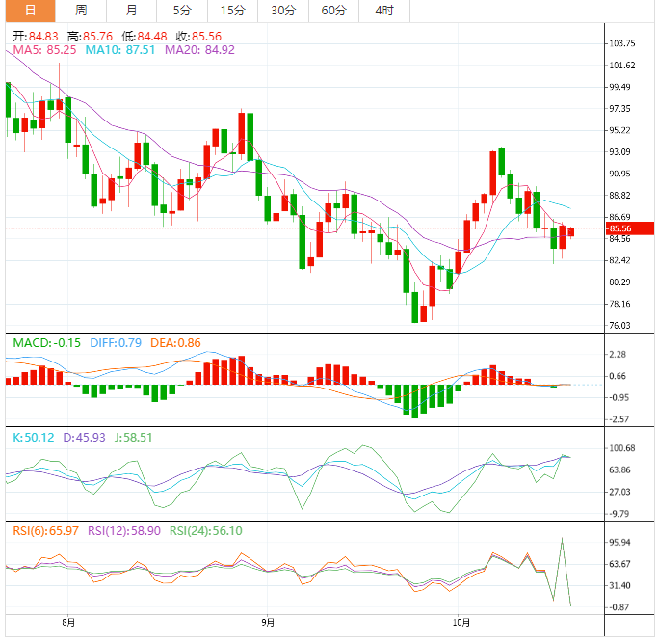Click the DEA:0.86 label

coord(176,343)
